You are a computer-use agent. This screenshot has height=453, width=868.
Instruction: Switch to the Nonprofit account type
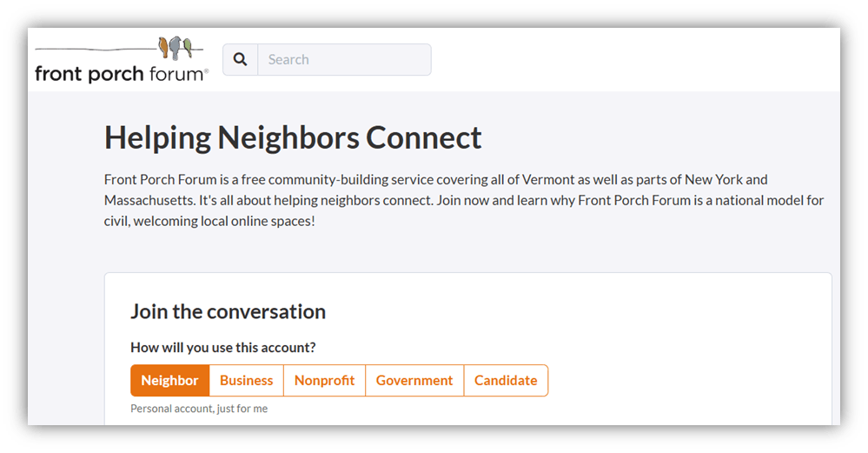click(324, 381)
